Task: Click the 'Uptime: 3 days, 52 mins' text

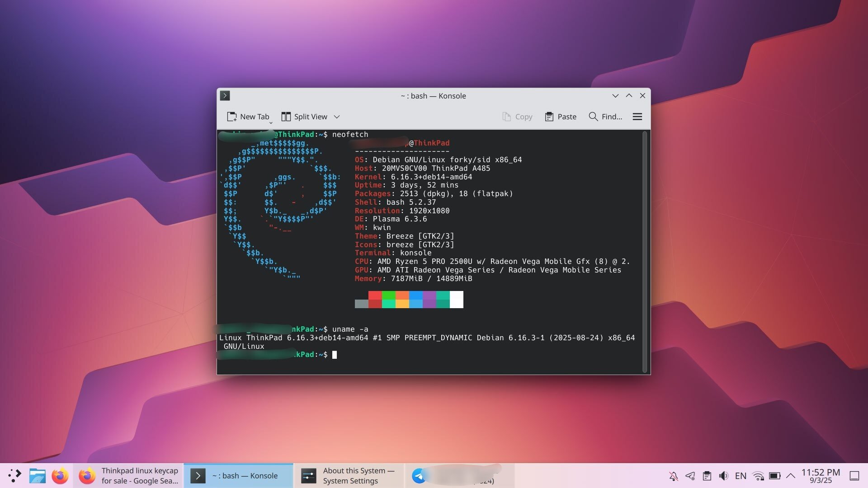Action: [x=406, y=185]
